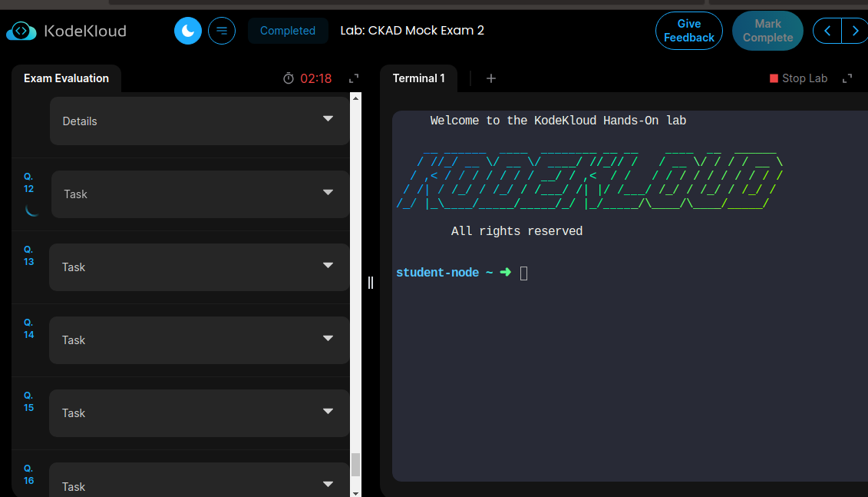This screenshot has height=497, width=868.
Task: Click the task list scrollbar thumb
Action: pos(356,465)
